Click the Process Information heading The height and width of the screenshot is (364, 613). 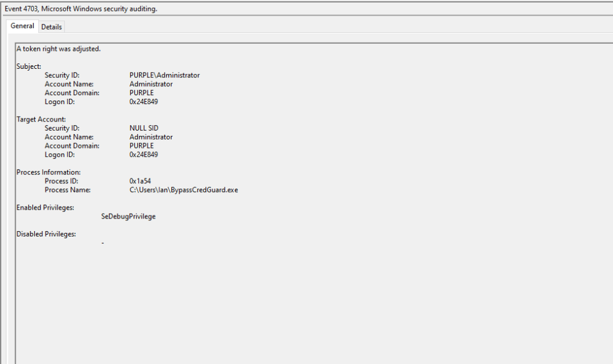(49, 172)
